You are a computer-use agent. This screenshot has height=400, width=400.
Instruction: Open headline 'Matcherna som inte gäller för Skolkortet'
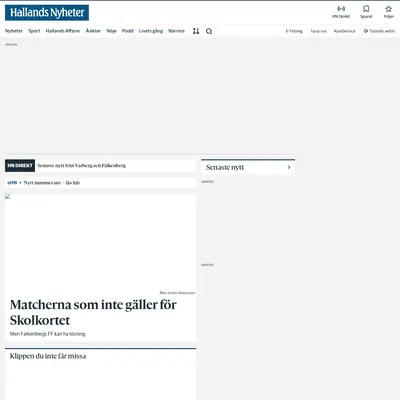coord(93,312)
